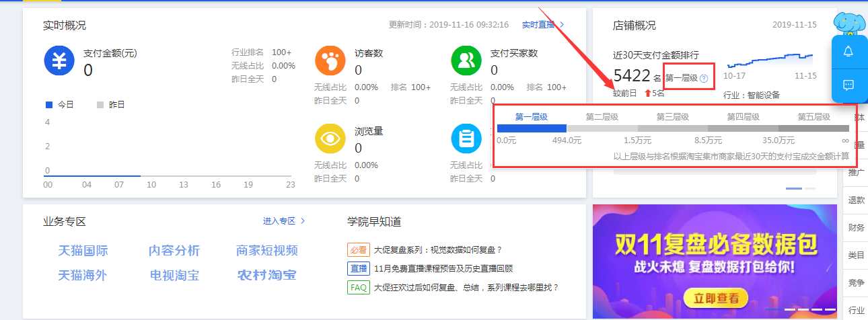Click the arrow next to 实时直播
868x320 pixels.
click(563, 25)
